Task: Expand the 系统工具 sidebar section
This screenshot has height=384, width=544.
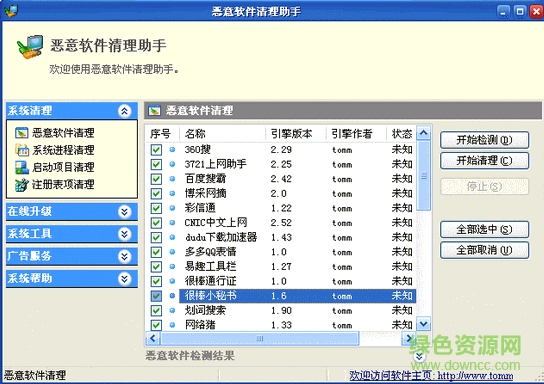Action: [x=125, y=234]
